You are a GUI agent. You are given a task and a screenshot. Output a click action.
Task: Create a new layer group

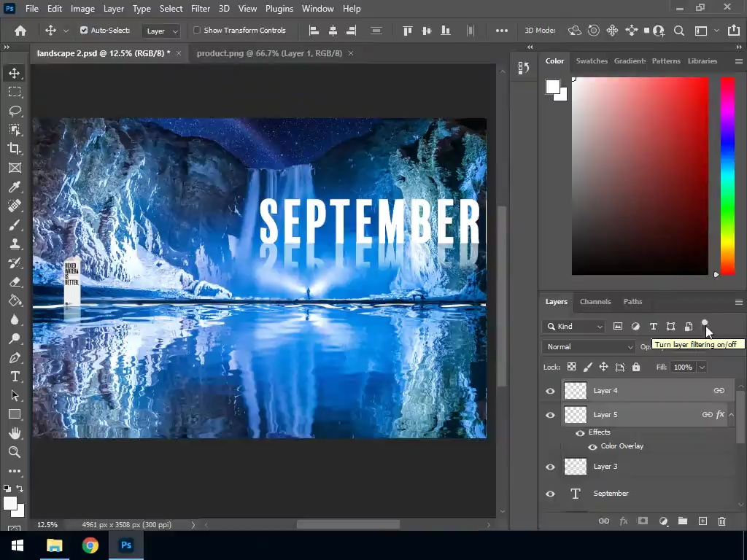[683, 521]
